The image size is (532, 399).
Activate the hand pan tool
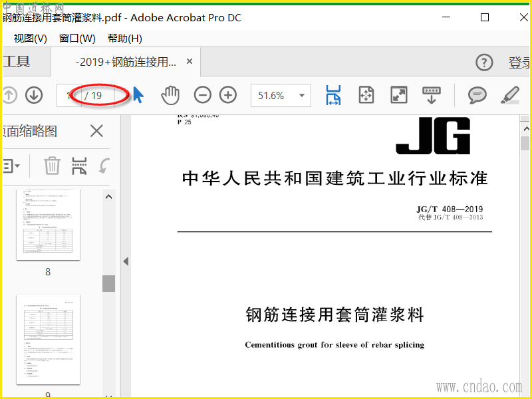pos(170,95)
